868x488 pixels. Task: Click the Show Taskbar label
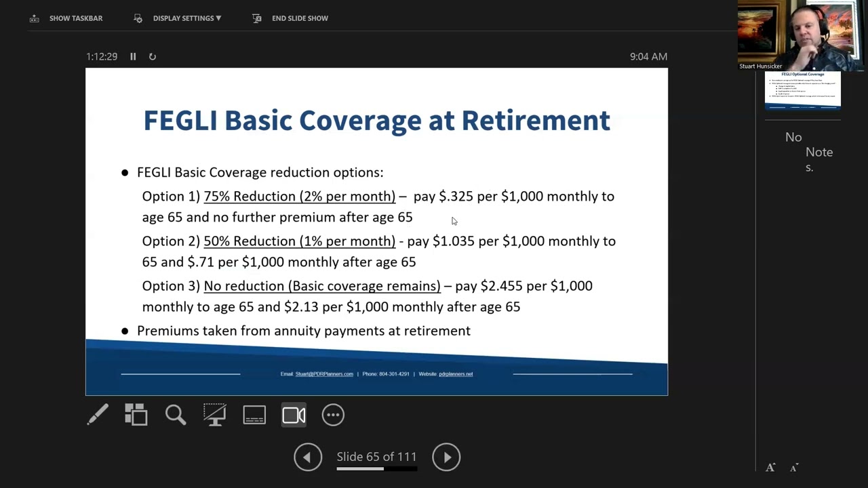point(76,18)
